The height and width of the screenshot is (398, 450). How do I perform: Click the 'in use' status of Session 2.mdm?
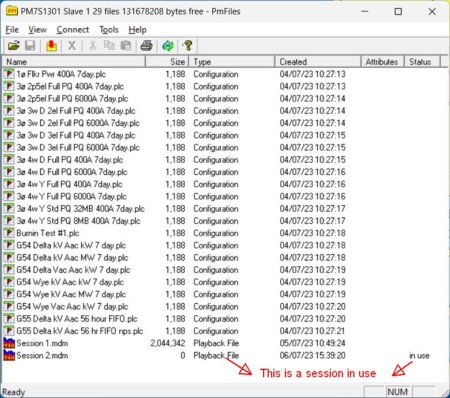tap(419, 355)
